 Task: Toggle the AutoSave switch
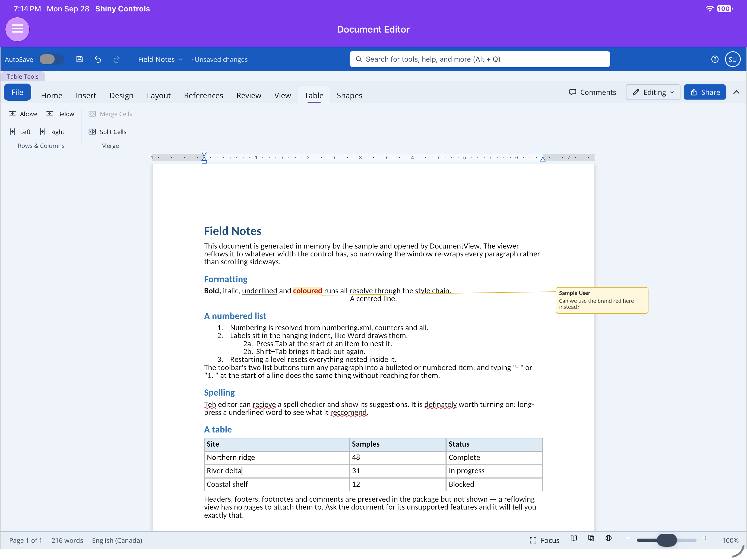51,59
